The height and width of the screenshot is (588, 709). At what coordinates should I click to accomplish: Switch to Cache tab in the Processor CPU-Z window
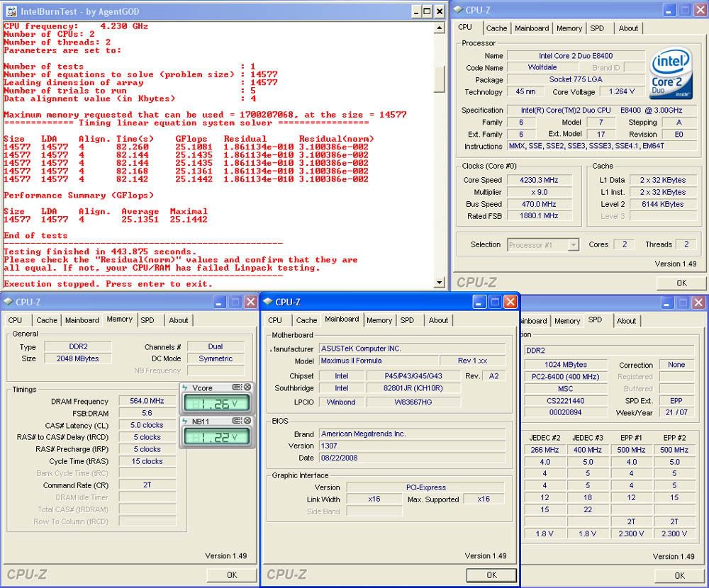496,28
